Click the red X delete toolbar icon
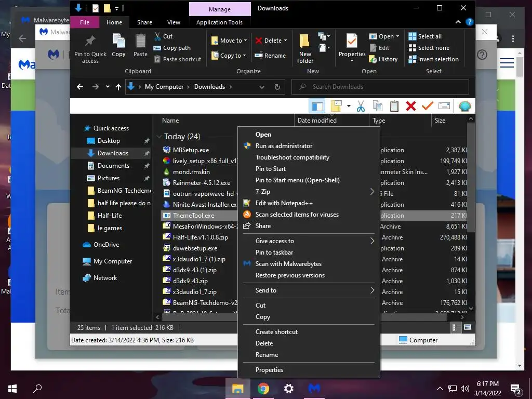This screenshot has width=532, height=399. point(411,106)
